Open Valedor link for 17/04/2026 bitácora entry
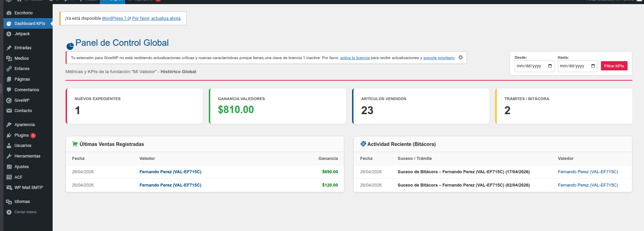The height and width of the screenshot is (231, 644). [588, 172]
